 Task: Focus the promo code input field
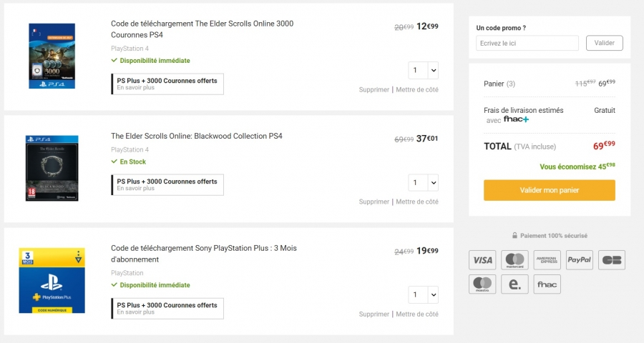pos(527,43)
